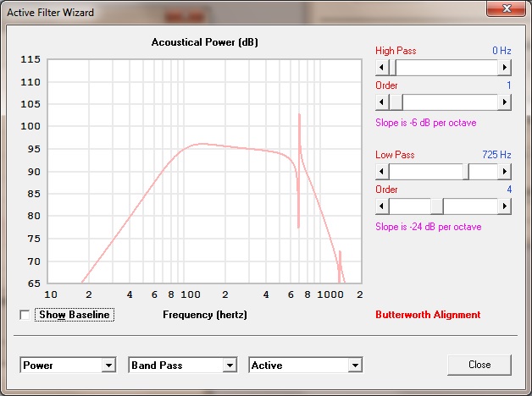Click left arrow of Low Pass Order scrollbar
The image size is (532, 396).
[x=382, y=206]
